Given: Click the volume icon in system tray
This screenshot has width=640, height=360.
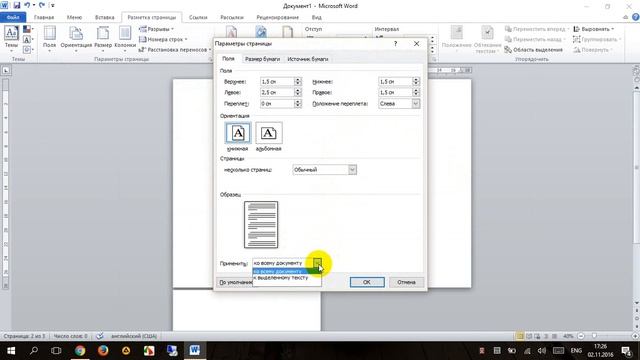Looking at the screenshot, I should point(542,351).
